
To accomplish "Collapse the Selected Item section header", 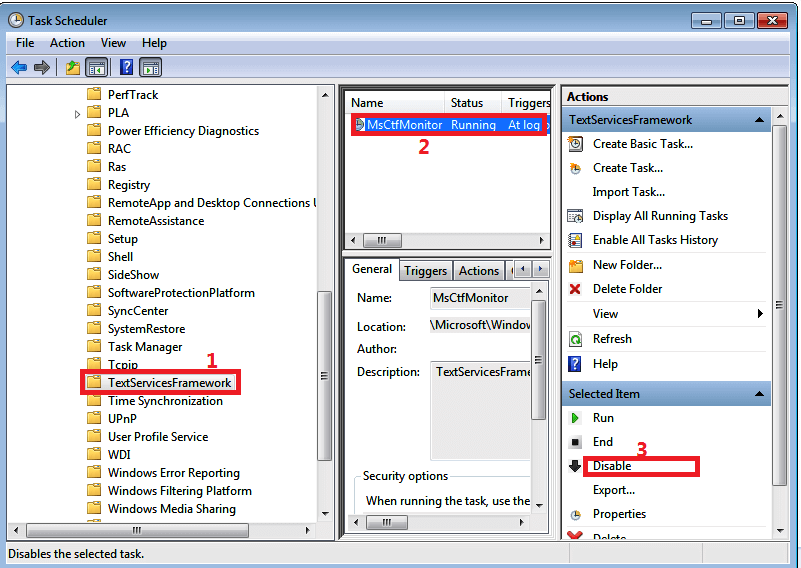I will [760, 394].
